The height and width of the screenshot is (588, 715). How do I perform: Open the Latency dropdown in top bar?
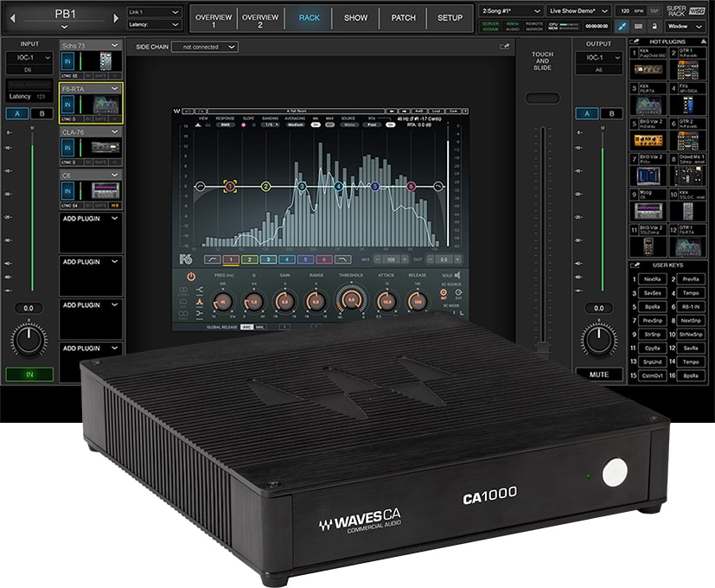pos(153,24)
